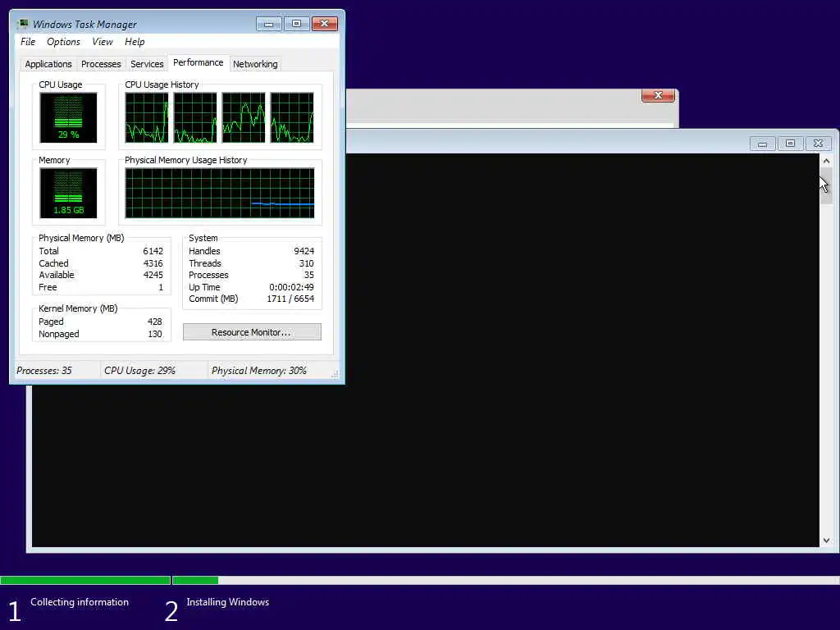Click the Memory gauge showing 1.85 GB

click(x=68, y=194)
